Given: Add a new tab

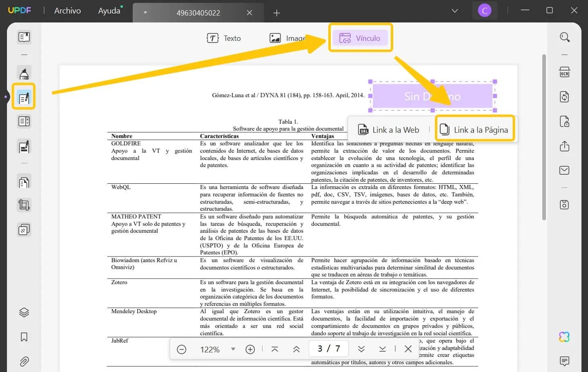Looking at the screenshot, I should coord(277,13).
